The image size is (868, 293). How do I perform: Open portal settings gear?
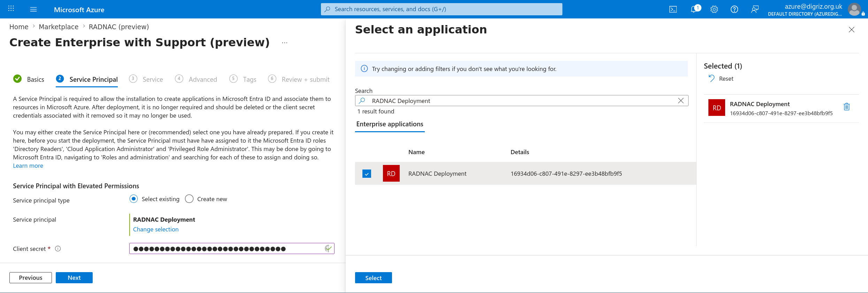(x=714, y=9)
